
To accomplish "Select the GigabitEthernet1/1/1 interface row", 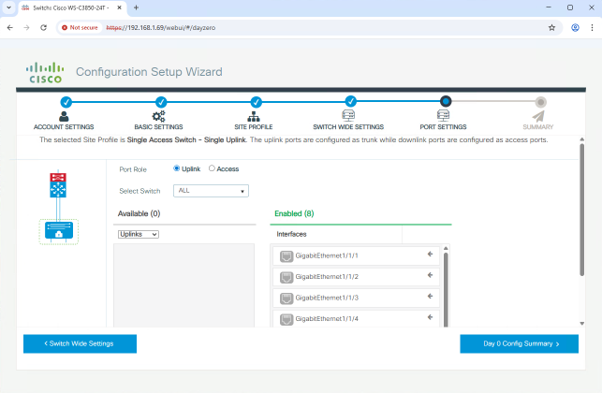I will (356, 256).
